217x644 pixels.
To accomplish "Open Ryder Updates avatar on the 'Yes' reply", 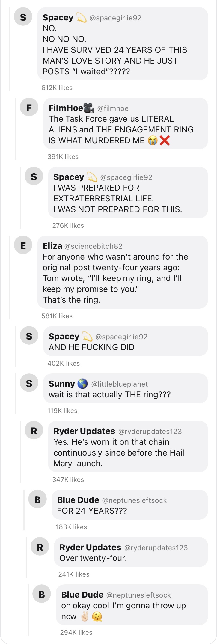I will coord(34,430).
